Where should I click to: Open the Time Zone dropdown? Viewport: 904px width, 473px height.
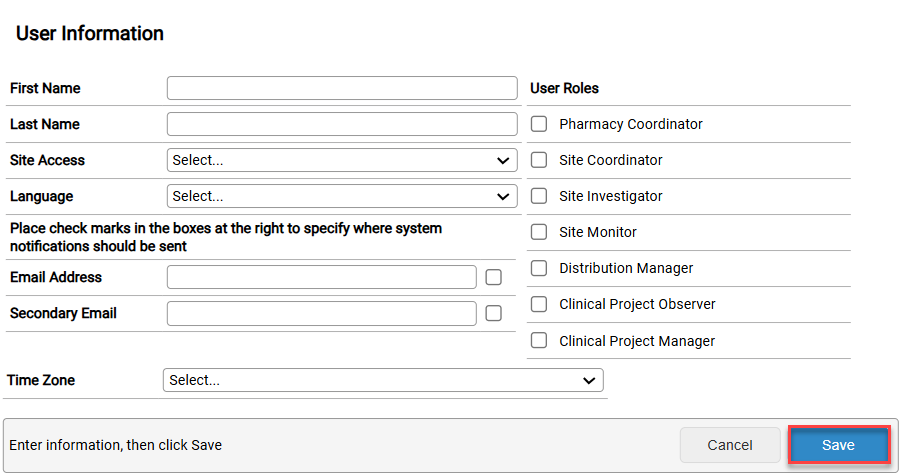tap(382, 380)
